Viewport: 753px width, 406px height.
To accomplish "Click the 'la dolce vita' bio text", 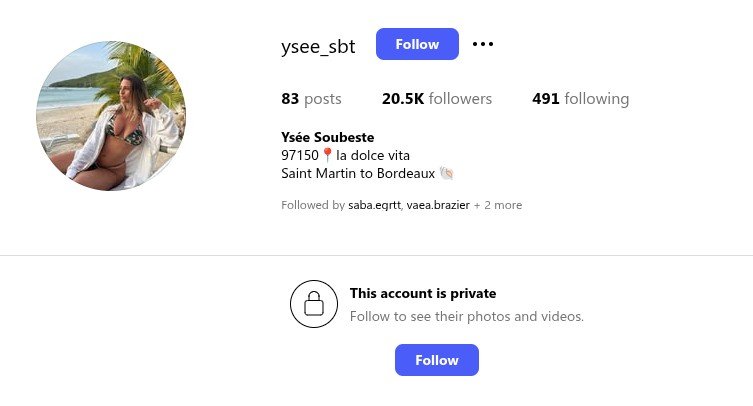I will coord(373,155).
